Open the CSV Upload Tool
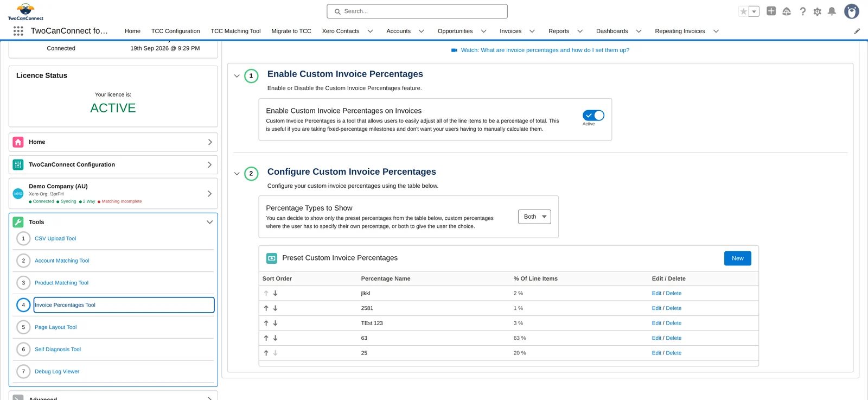 [55, 238]
